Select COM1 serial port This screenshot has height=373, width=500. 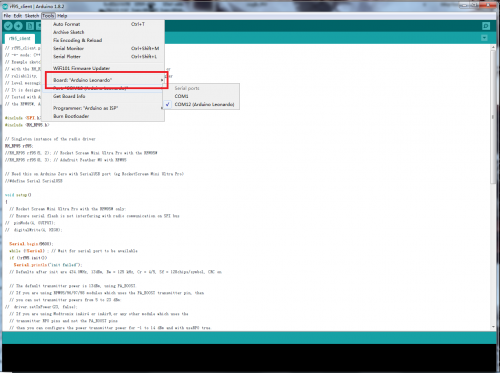tap(201, 96)
